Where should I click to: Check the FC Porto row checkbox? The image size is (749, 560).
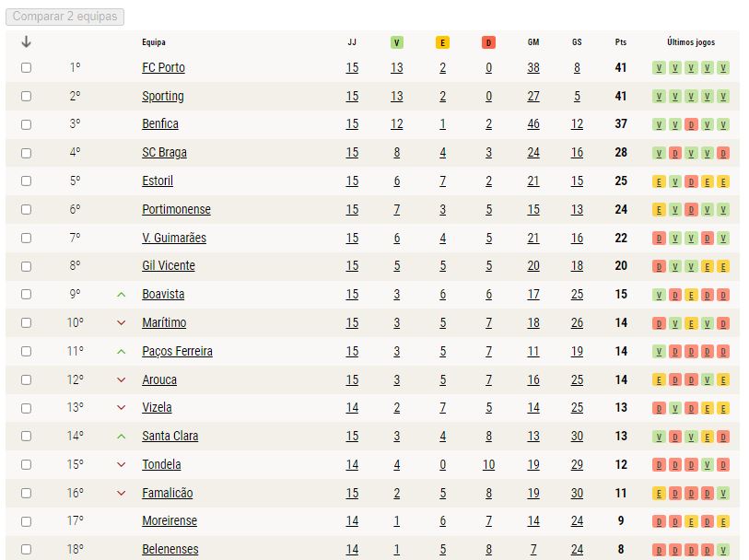pyautogui.click(x=27, y=68)
